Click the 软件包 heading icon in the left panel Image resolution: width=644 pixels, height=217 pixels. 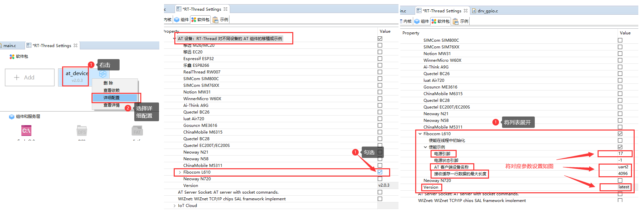(x=12, y=56)
